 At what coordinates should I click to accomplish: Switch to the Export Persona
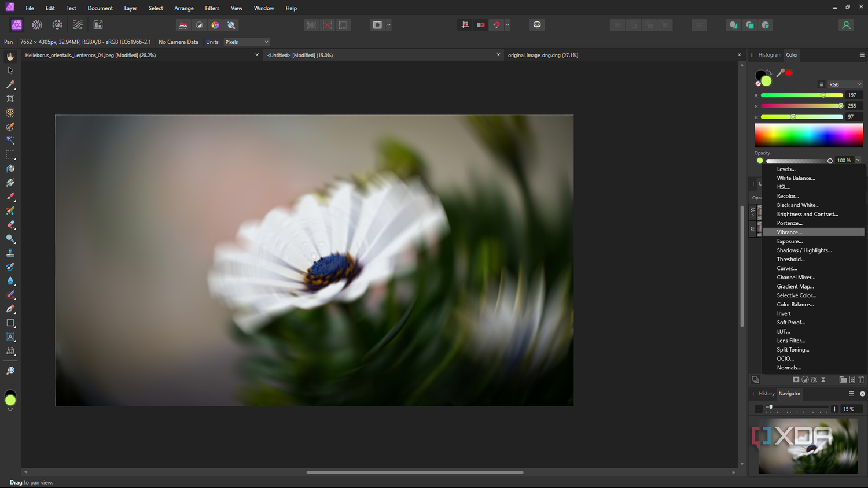(98, 25)
